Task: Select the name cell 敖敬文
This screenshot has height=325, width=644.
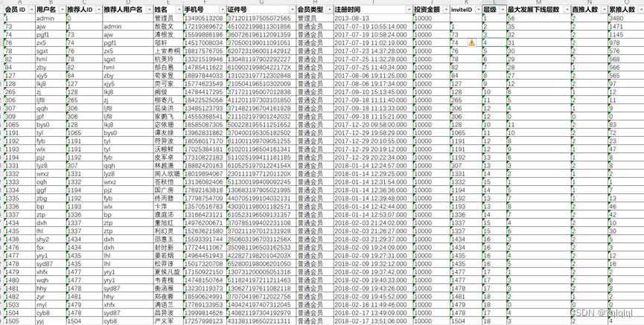Action: [168, 26]
